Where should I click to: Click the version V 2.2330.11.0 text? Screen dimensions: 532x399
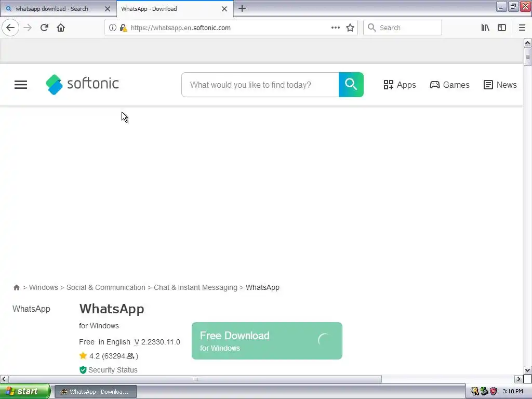pos(157,342)
